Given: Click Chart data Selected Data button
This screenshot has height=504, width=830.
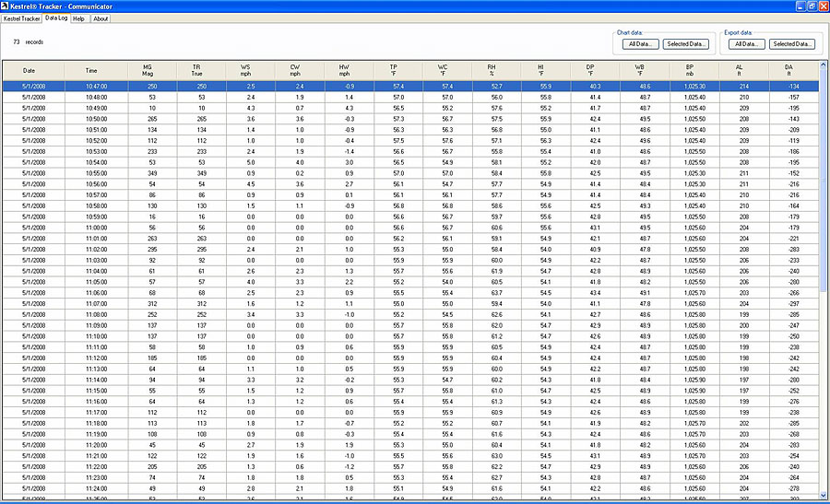Looking at the screenshot, I should click(x=686, y=44).
